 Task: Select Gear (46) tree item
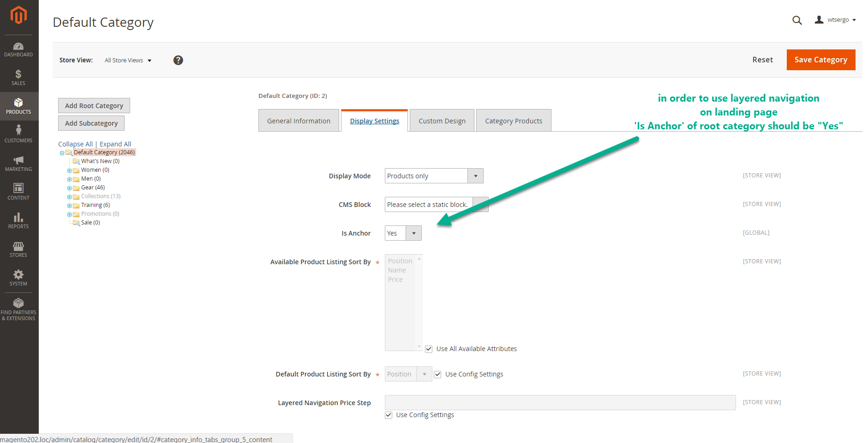[x=93, y=188]
